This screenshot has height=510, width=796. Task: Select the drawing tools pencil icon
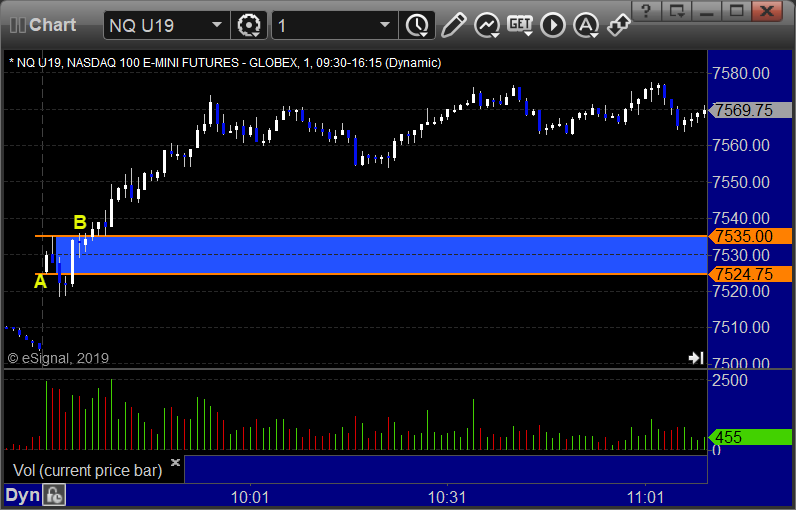pos(453,25)
